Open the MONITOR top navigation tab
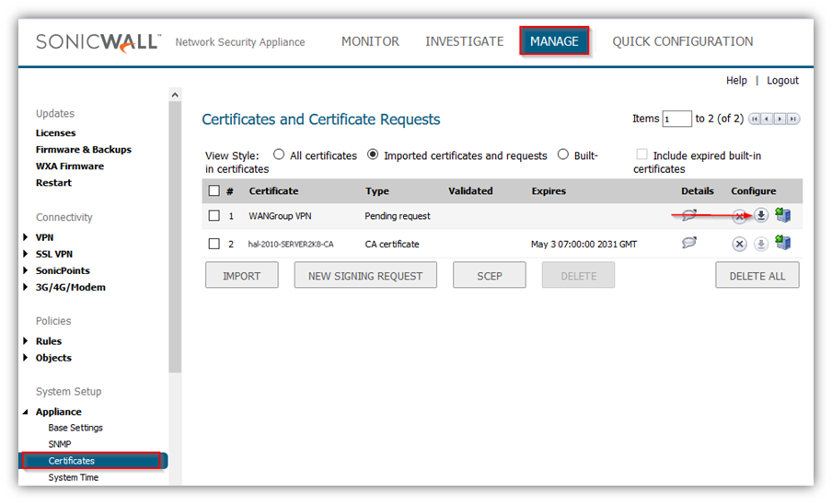Screen dimensions: 832x504 [x=370, y=41]
